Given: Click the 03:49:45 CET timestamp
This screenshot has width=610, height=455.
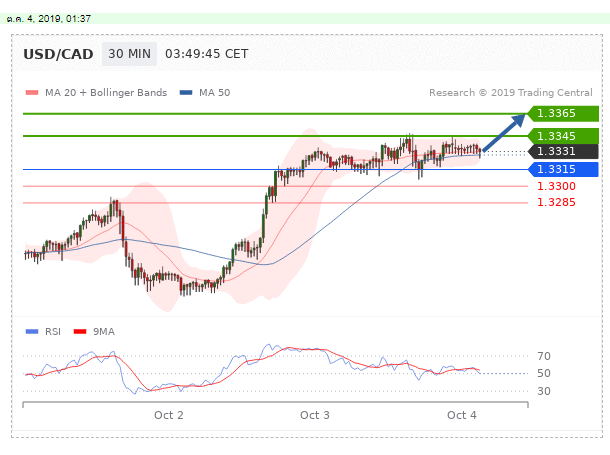Looking at the screenshot, I should (x=207, y=54).
